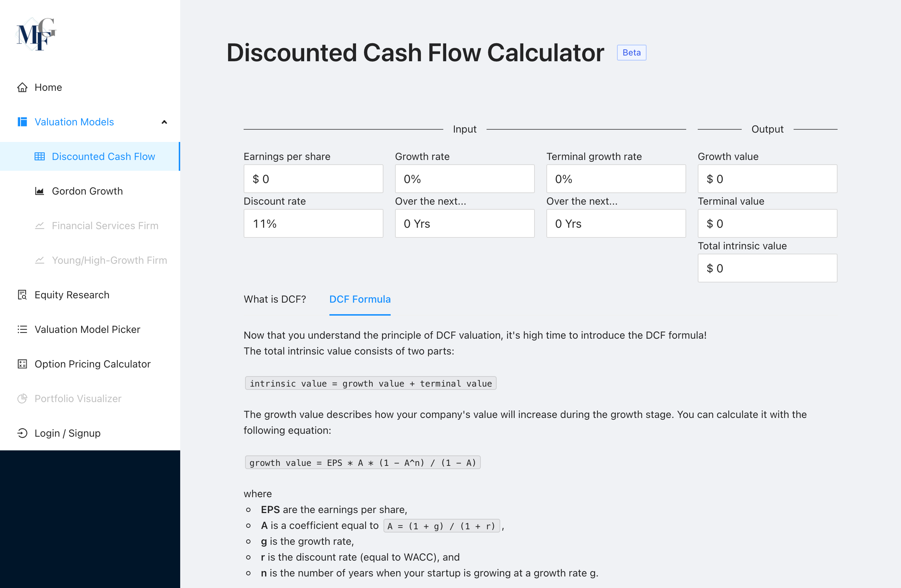The image size is (901, 588).
Task: Click the Equity Research icon in sidebar
Action: click(21, 295)
